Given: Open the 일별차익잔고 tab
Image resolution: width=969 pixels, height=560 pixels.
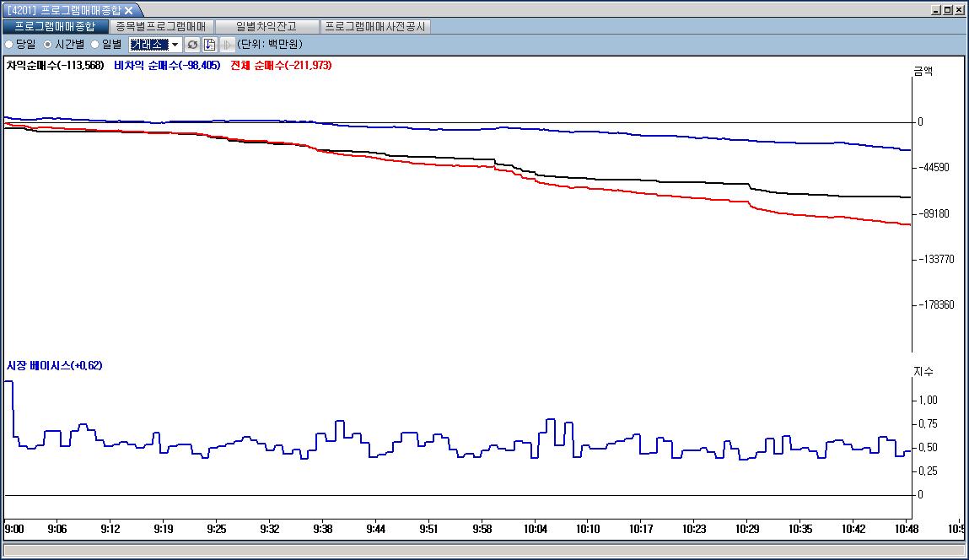Looking at the screenshot, I should (266, 26).
